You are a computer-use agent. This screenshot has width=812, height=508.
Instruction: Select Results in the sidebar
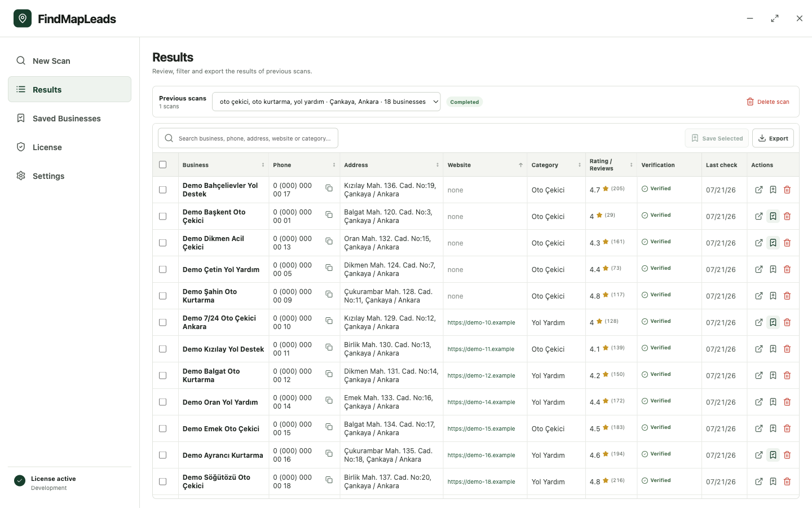click(69, 89)
